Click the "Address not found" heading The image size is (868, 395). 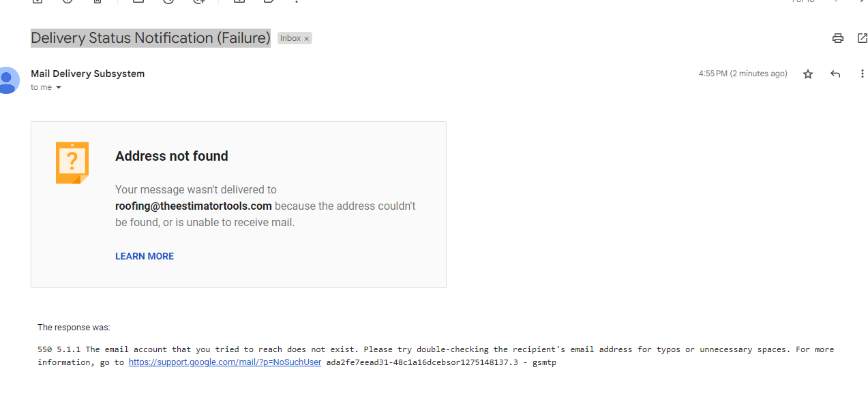point(172,156)
